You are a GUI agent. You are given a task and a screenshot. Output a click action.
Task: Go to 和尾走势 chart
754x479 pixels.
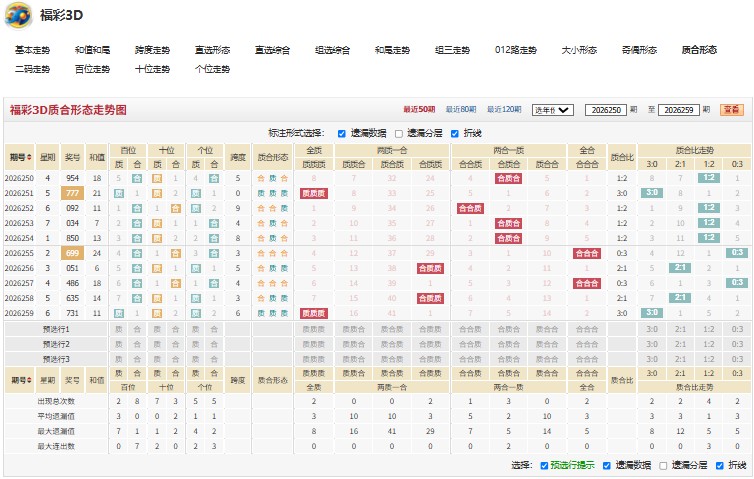(392, 50)
